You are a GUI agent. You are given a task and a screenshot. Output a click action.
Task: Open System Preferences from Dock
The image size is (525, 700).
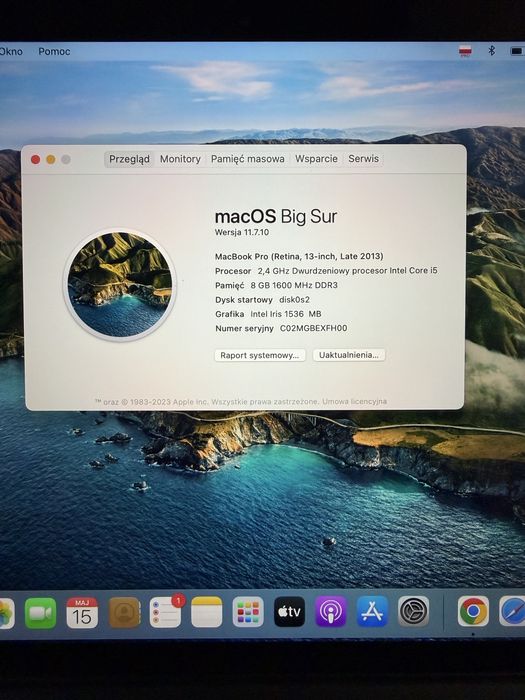(413, 611)
